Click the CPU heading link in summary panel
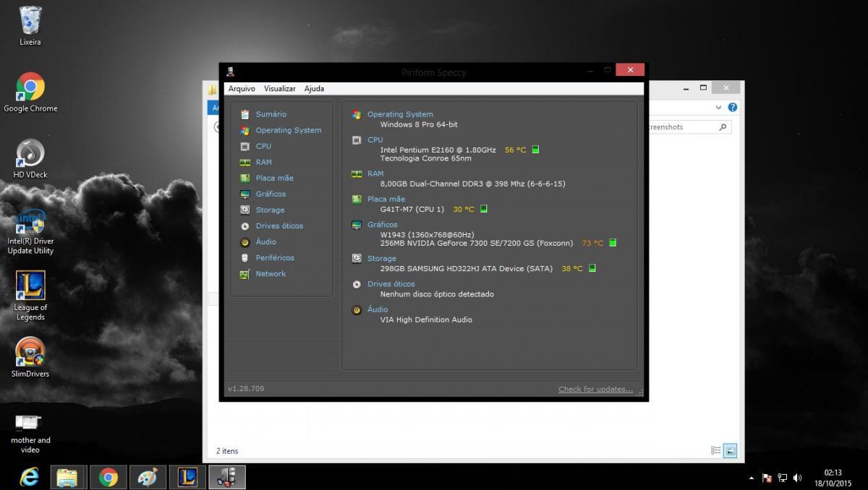 [x=375, y=139]
